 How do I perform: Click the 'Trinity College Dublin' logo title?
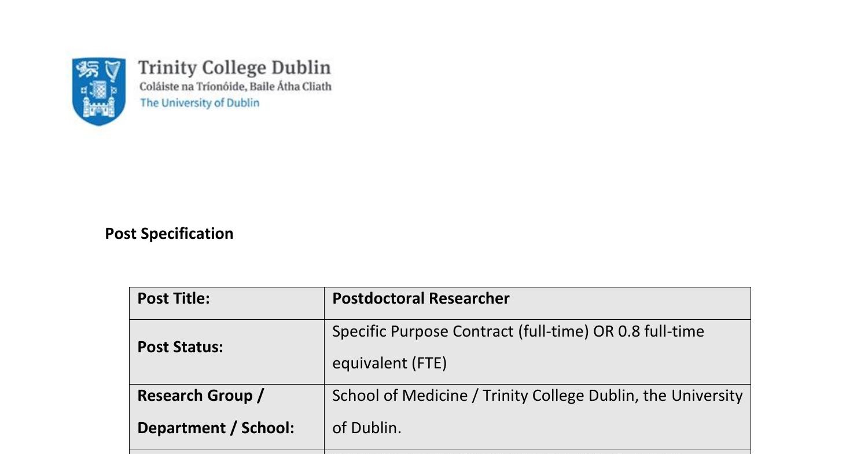pos(234,68)
